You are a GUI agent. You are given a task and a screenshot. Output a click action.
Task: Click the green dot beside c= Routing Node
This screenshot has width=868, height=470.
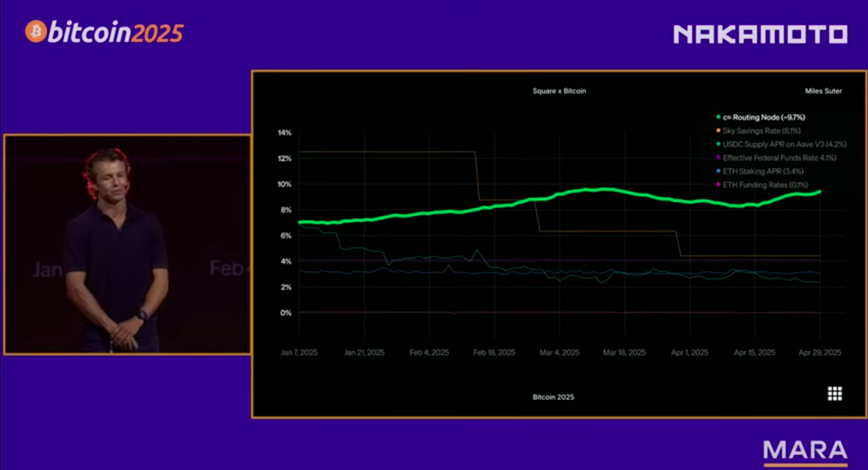[718, 117]
